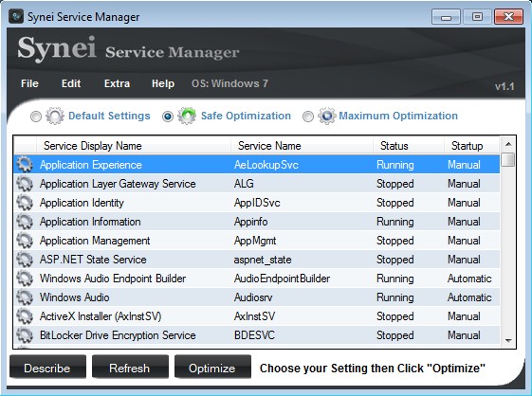Image resolution: width=532 pixels, height=396 pixels.
Task: Click the scrollbar down arrow in service list
Action: (508, 340)
